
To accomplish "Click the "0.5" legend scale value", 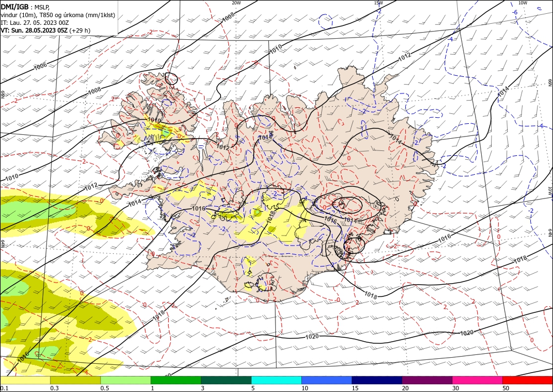I will (x=104, y=389).
